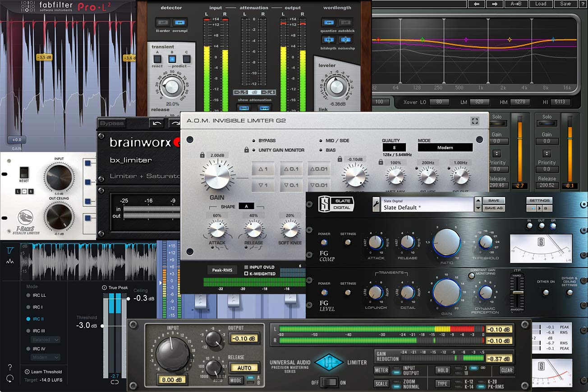Click the Load button in top bar
This screenshot has width=588, height=392.
click(541, 4)
